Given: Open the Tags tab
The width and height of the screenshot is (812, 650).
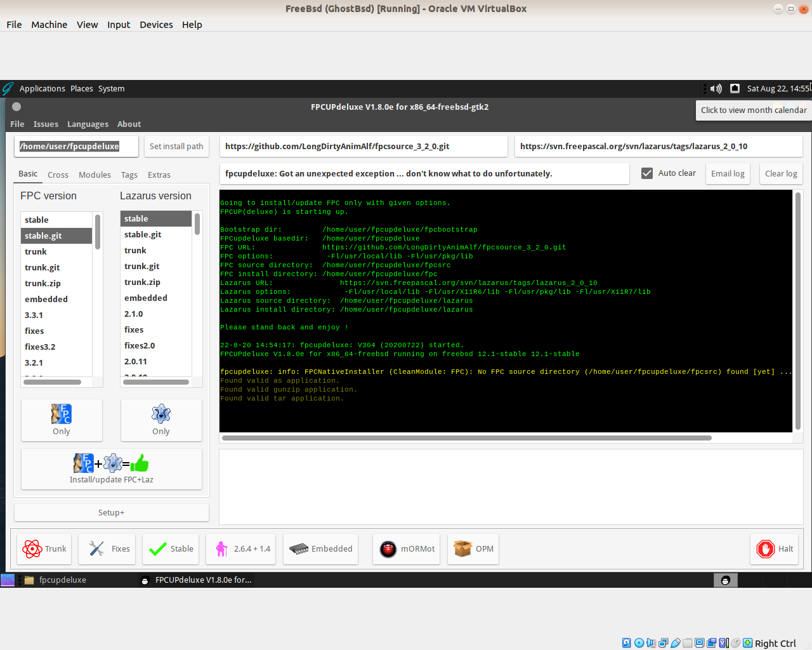Looking at the screenshot, I should (129, 175).
